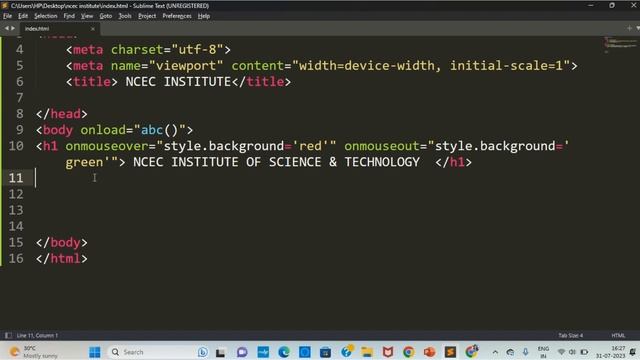
Task: Show hidden icons in the system tray
Action: coord(495,352)
